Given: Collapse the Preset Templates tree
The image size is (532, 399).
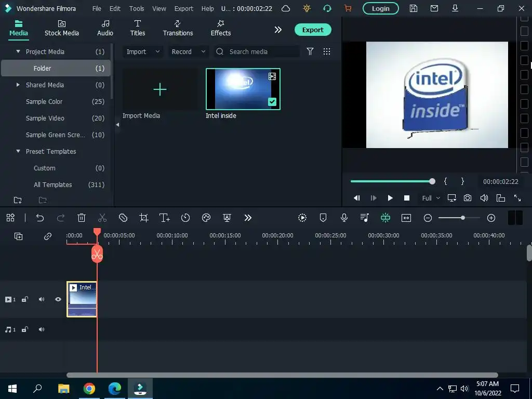Looking at the screenshot, I should pyautogui.click(x=18, y=151).
